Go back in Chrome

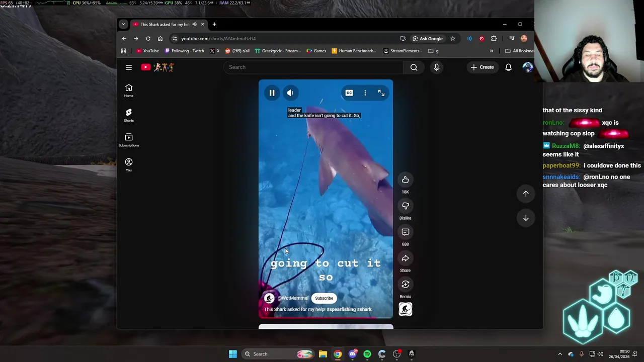click(124, 38)
